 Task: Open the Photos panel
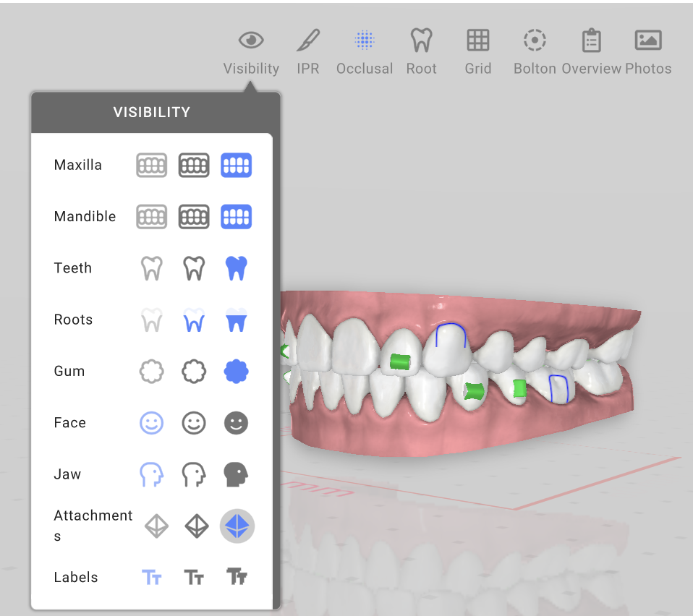(648, 51)
